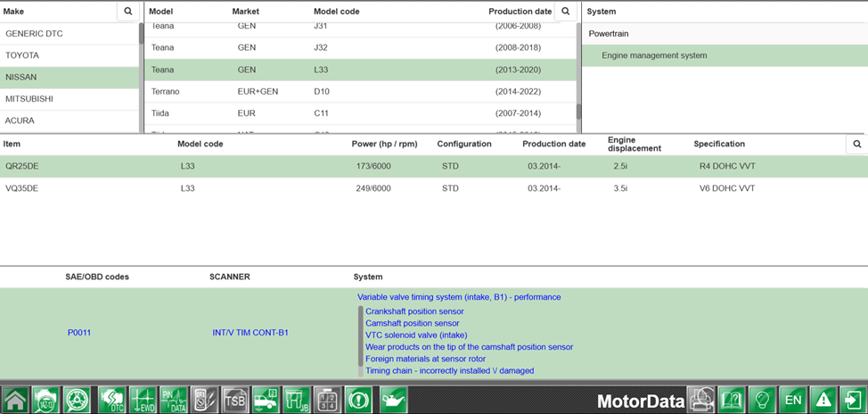Click the SCANNER column header
Image resolution: width=868 pixels, height=414 pixels.
coord(230,277)
